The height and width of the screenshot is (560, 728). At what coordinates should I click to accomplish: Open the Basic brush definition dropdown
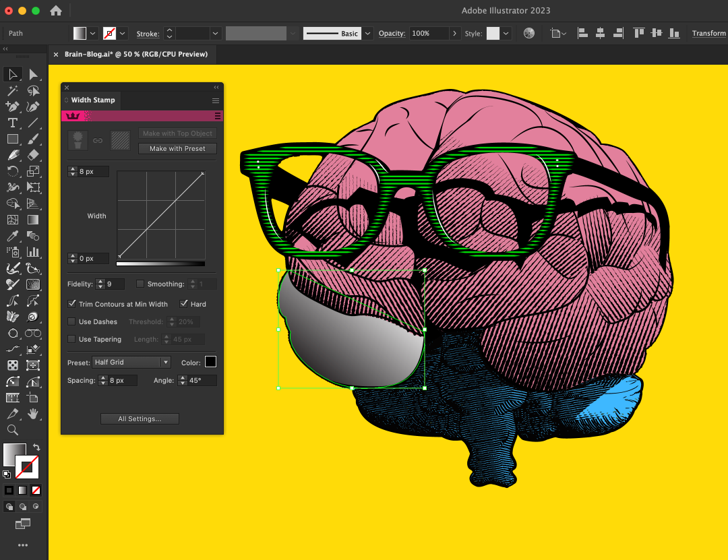pos(368,34)
